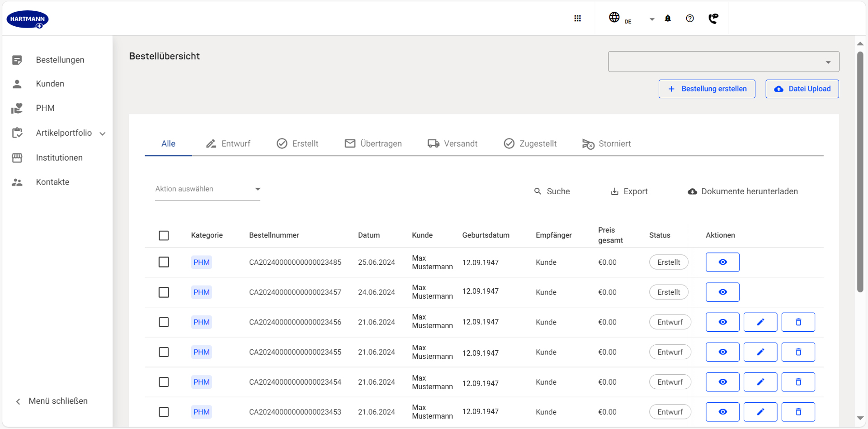
Task: Open the apps grid icon in header
Action: click(x=577, y=19)
